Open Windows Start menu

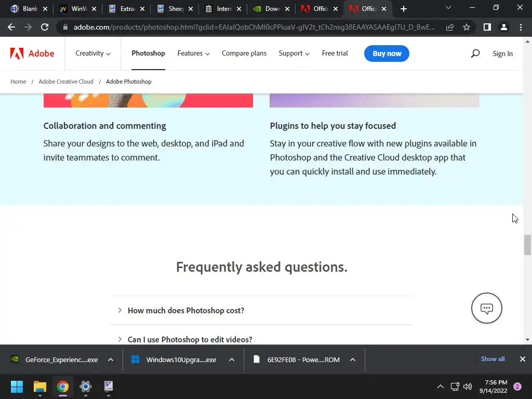17,387
